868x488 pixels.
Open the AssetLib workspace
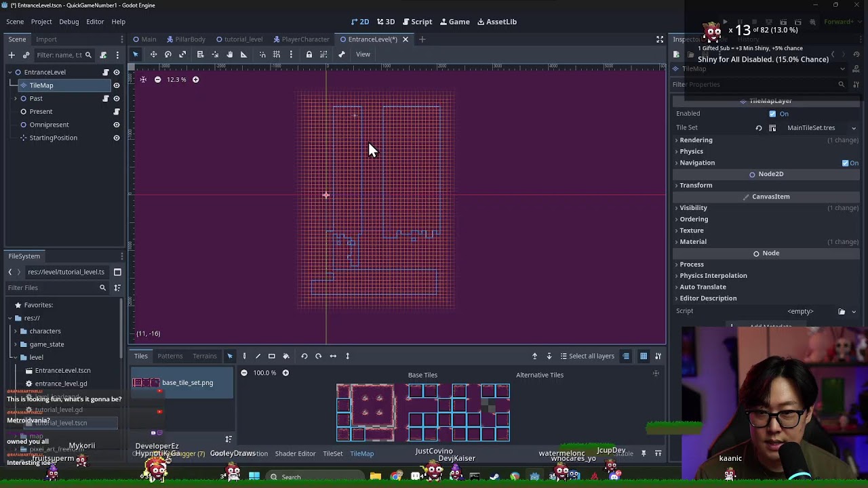pos(497,22)
